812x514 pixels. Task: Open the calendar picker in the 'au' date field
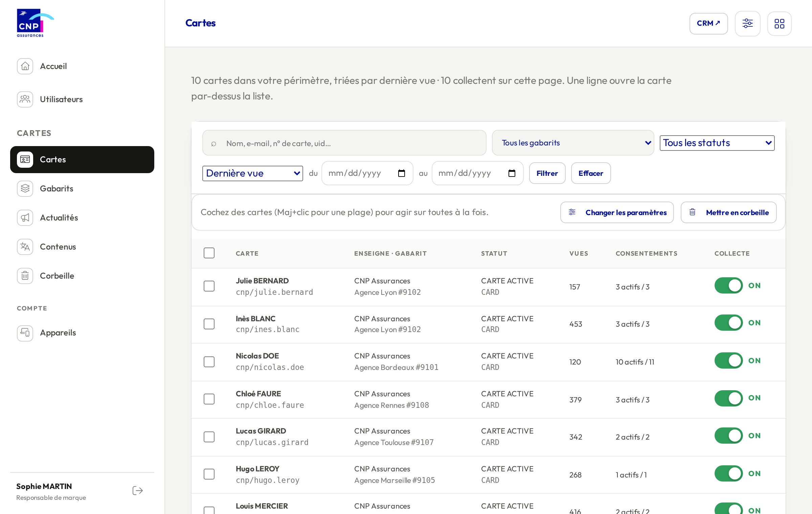pyautogui.click(x=512, y=173)
